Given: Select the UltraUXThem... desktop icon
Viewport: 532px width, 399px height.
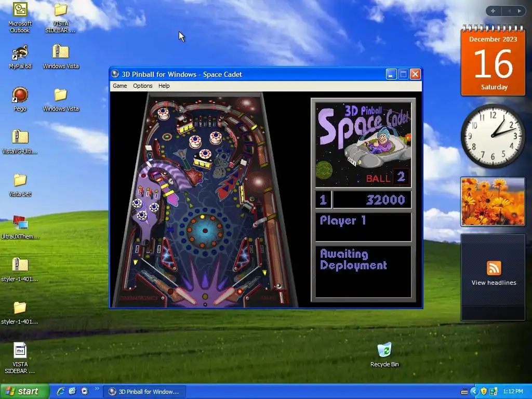Looking at the screenshot, I should pos(20,227).
